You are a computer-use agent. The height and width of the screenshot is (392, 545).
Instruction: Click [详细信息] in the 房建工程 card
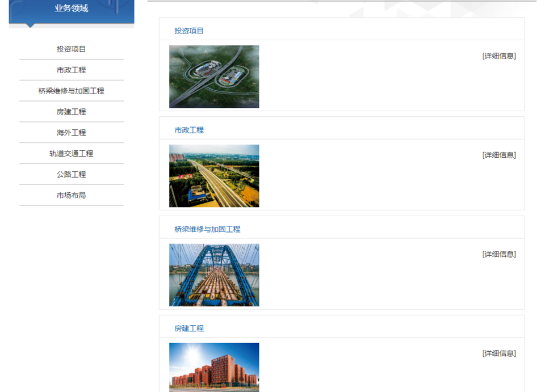pyautogui.click(x=499, y=353)
